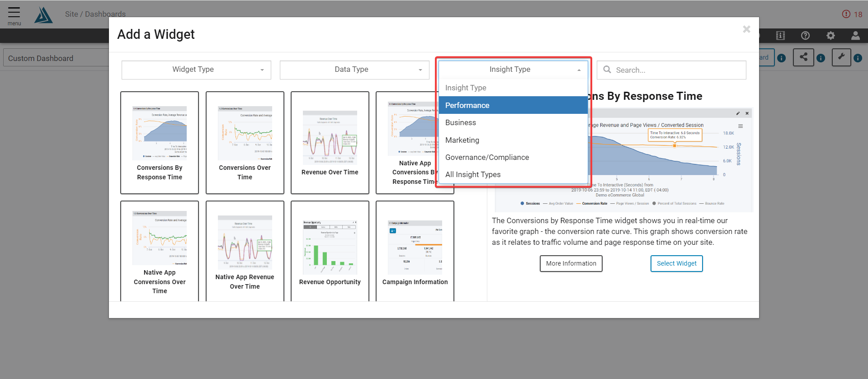Open the user profile icon
Viewport: 868px width, 379px height.
pyautogui.click(x=855, y=35)
